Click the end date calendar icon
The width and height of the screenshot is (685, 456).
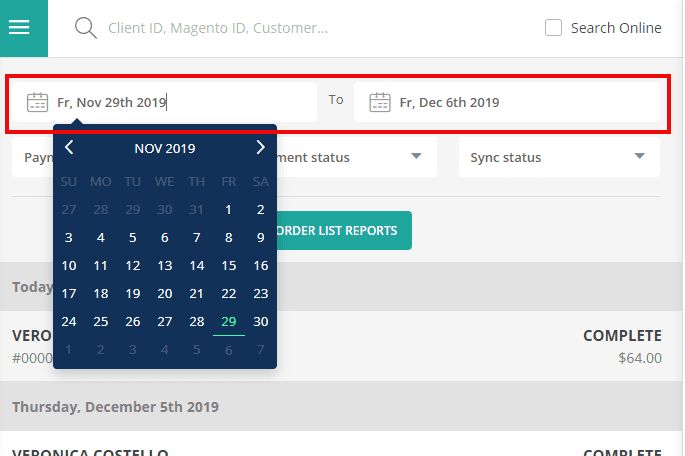click(380, 102)
